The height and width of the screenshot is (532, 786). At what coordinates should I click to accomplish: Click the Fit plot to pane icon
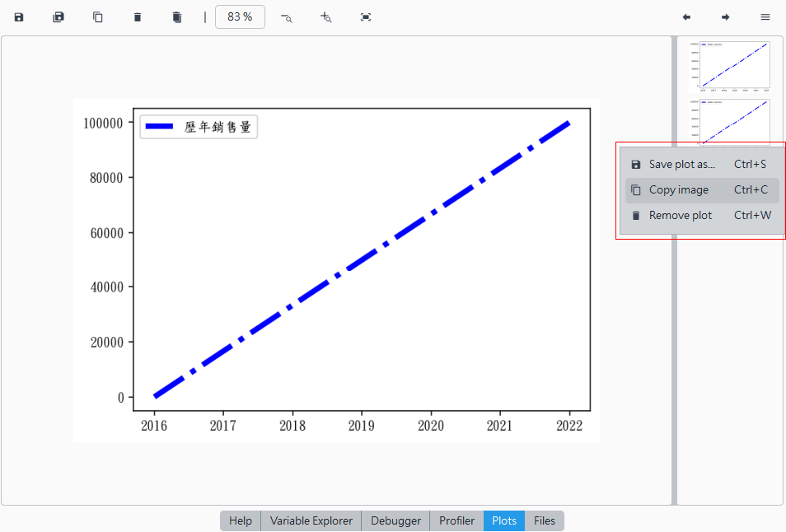[x=366, y=17]
